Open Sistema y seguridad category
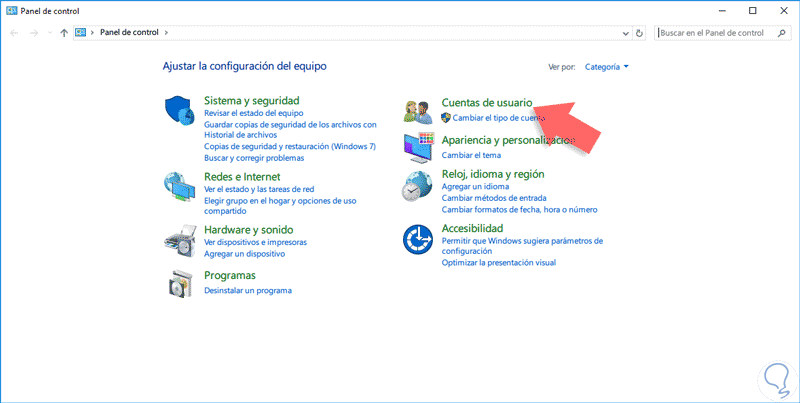800x403 pixels. click(x=252, y=100)
